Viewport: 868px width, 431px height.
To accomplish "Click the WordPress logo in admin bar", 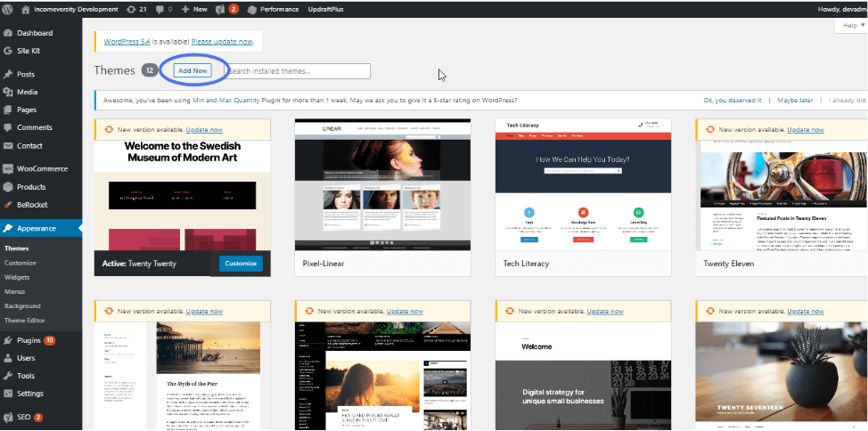I will pos(8,9).
